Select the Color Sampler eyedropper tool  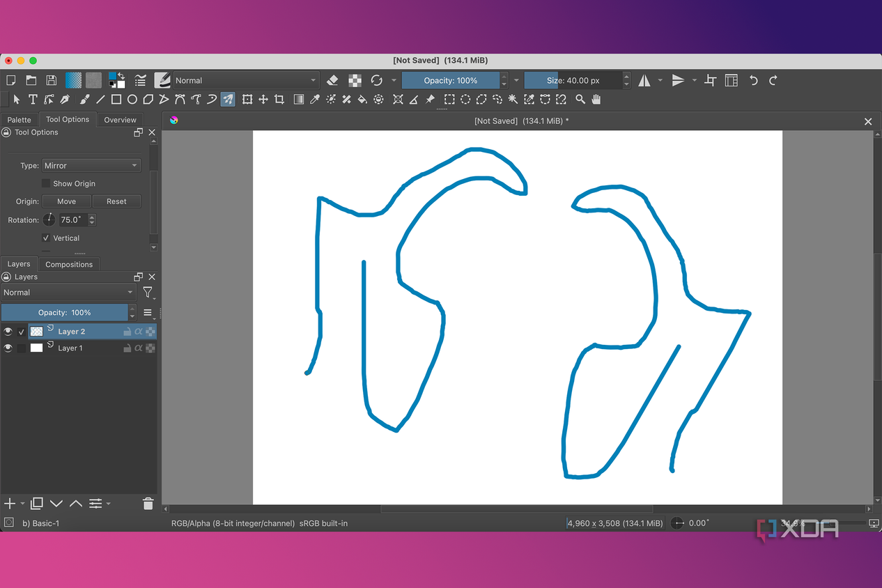point(315,100)
